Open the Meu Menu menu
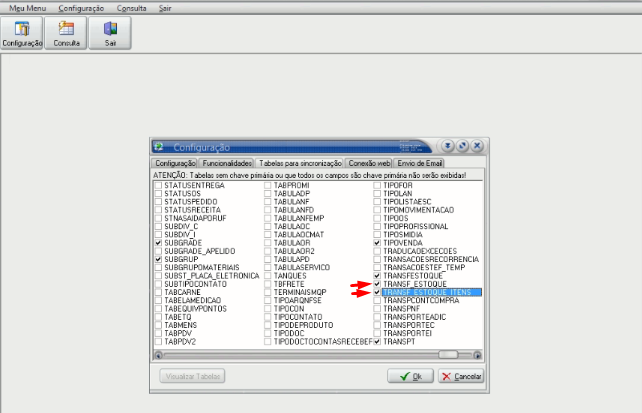 tap(27, 8)
